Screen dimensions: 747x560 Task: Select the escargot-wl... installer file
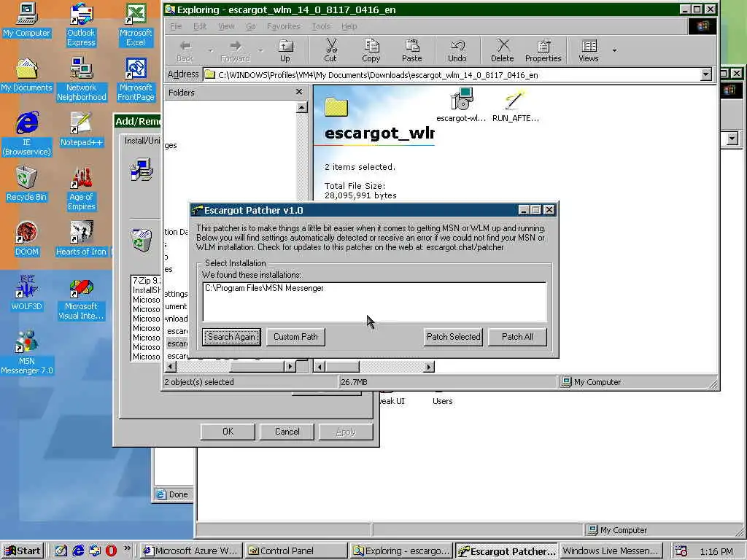461,105
